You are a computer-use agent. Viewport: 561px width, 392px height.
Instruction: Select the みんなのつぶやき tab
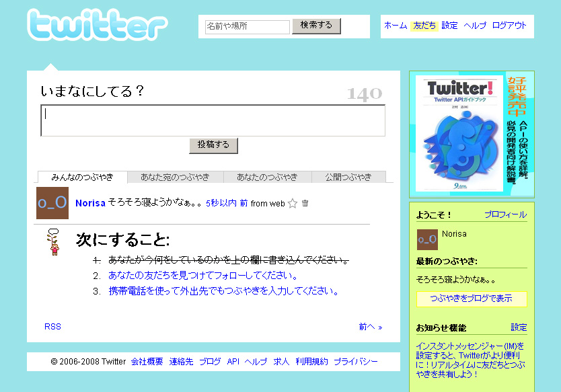coord(83,177)
